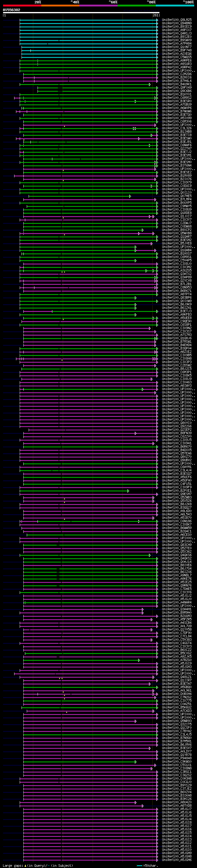Select label UniRef100_C3L4J4
Viewport: 197px width, 868px height.
pos(177,470)
